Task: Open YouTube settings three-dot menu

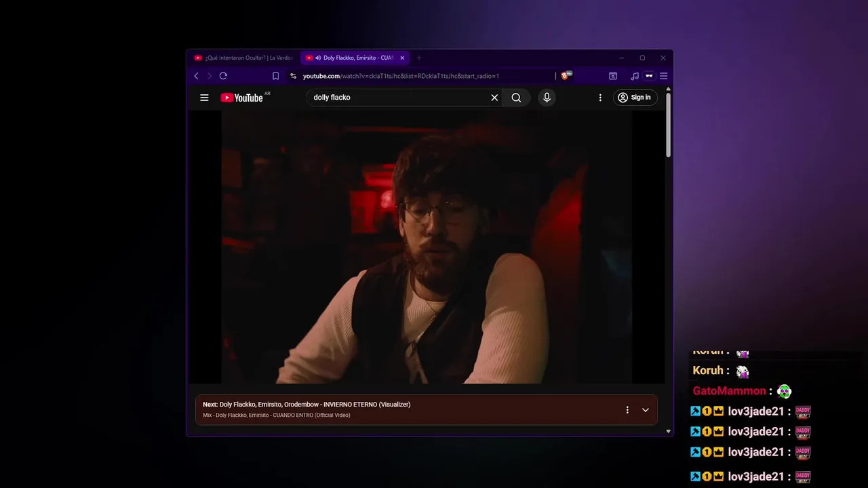Action: [x=600, y=98]
